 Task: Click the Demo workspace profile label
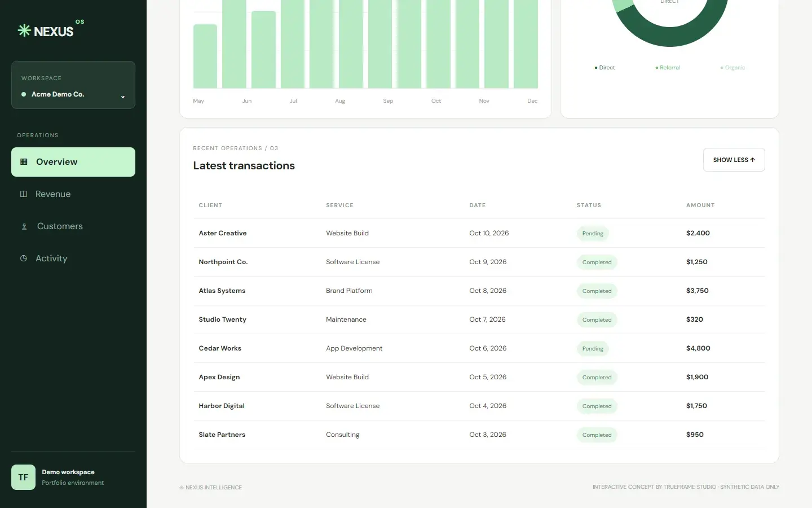[x=68, y=472]
